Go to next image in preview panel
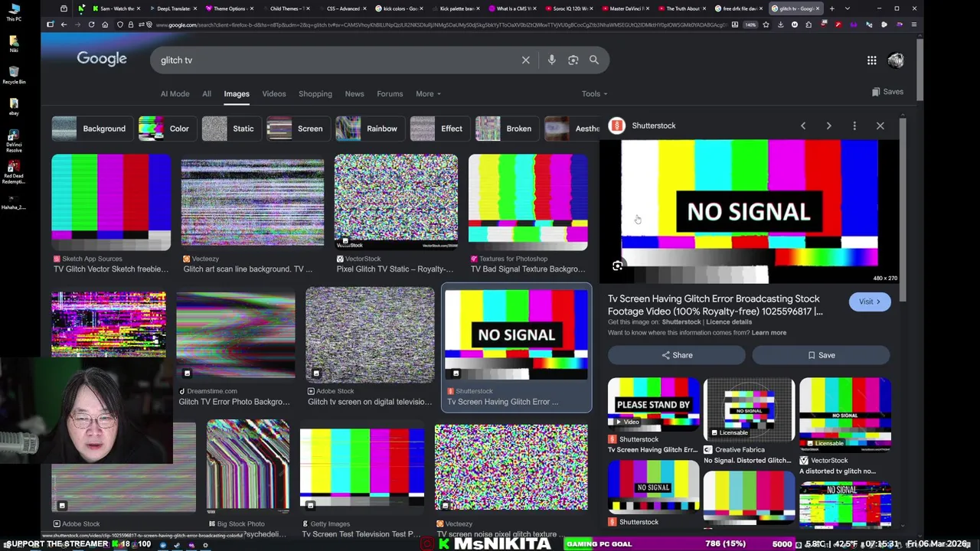The image size is (980, 551). coord(828,126)
